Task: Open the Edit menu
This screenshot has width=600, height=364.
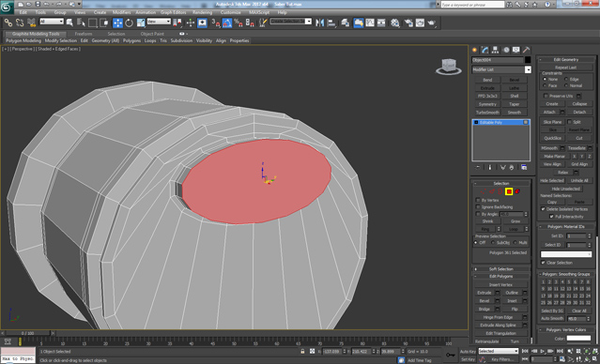Action: tap(23, 12)
